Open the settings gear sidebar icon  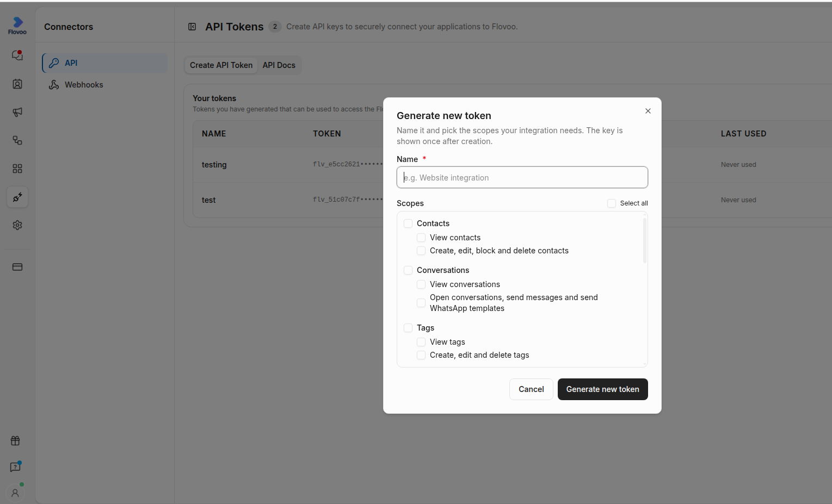17,225
